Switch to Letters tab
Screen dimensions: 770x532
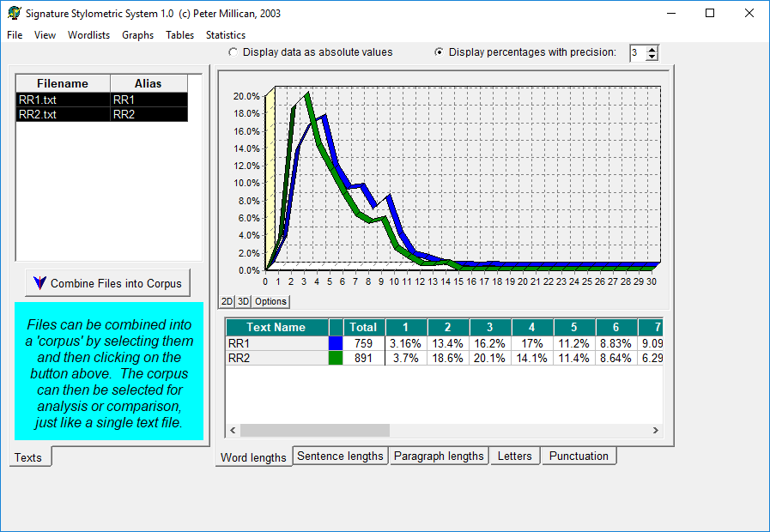tap(515, 456)
